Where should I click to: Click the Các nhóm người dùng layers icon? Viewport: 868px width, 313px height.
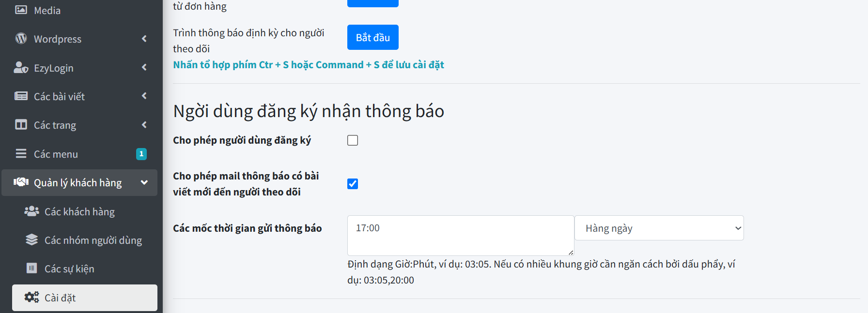coord(31,239)
